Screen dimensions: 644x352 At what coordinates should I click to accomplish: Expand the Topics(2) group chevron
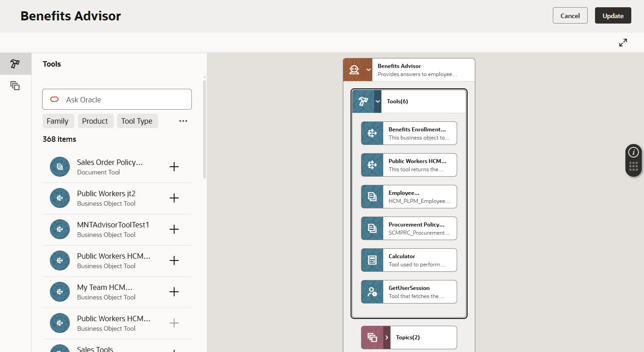point(387,338)
